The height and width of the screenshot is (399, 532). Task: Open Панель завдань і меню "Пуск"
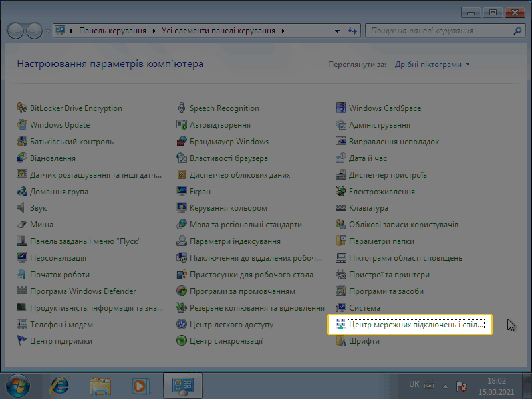pos(85,241)
